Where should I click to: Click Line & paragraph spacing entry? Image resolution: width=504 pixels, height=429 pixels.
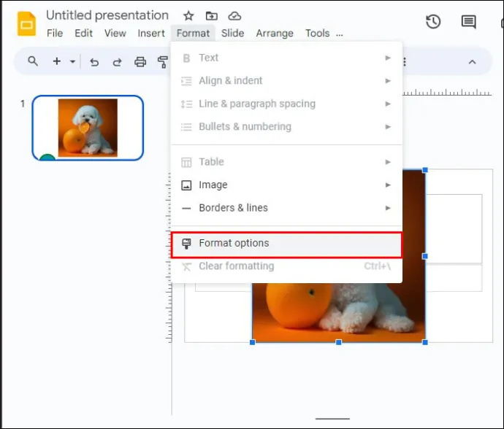point(286,104)
